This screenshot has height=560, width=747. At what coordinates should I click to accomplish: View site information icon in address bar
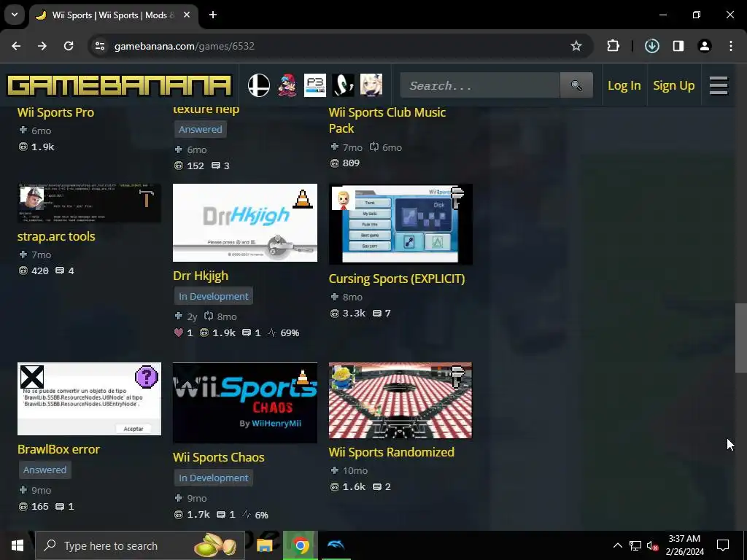(99, 46)
